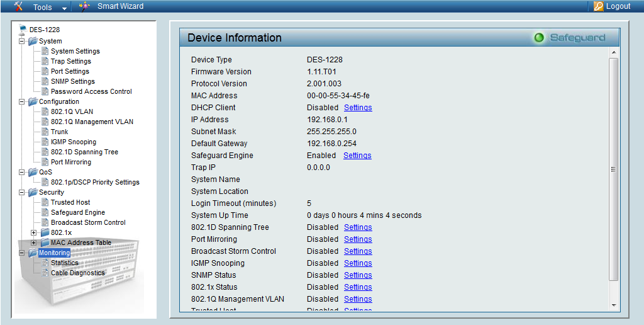Open SNMP Status Settings link
The height and width of the screenshot is (325, 644).
(x=358, y=275)
